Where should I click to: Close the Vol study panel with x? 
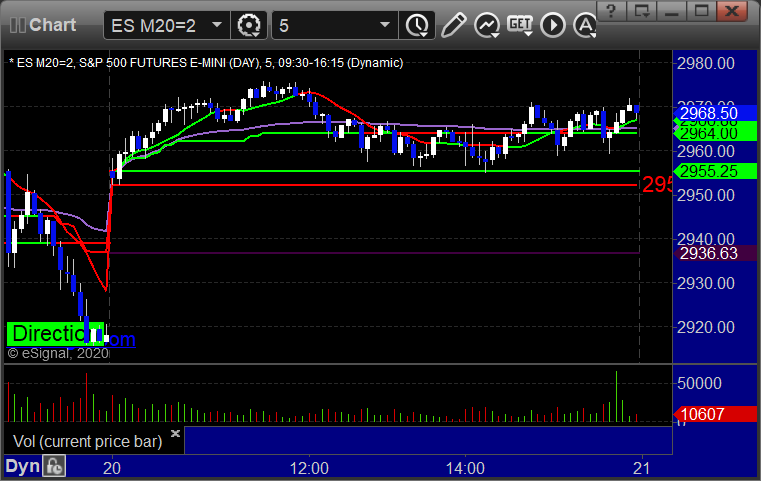click(x=175, y=433)
